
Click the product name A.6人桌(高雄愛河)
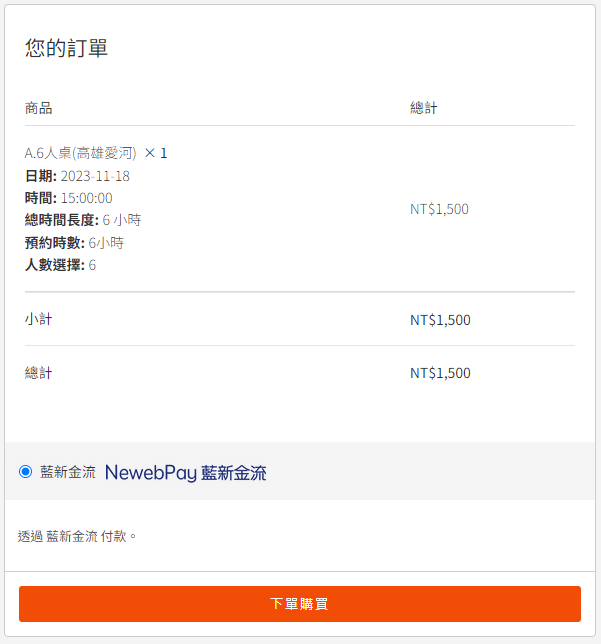(x=81, y=153)
